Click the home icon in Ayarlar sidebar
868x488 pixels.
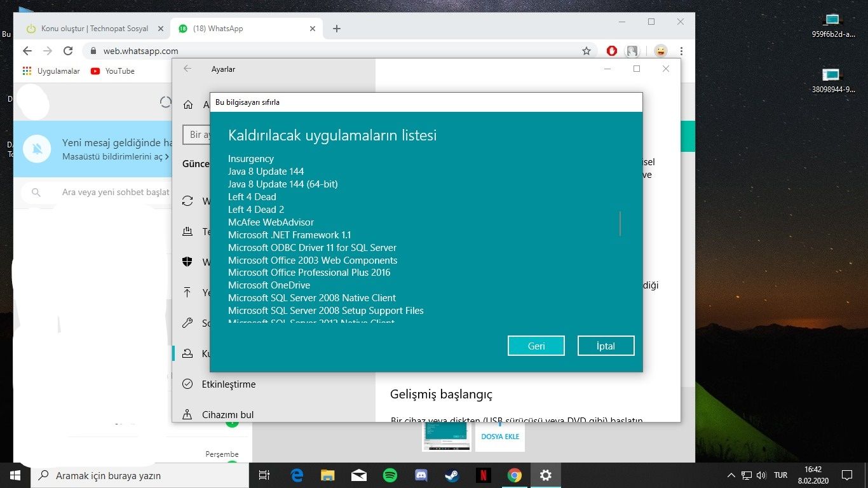pos(187,105)
